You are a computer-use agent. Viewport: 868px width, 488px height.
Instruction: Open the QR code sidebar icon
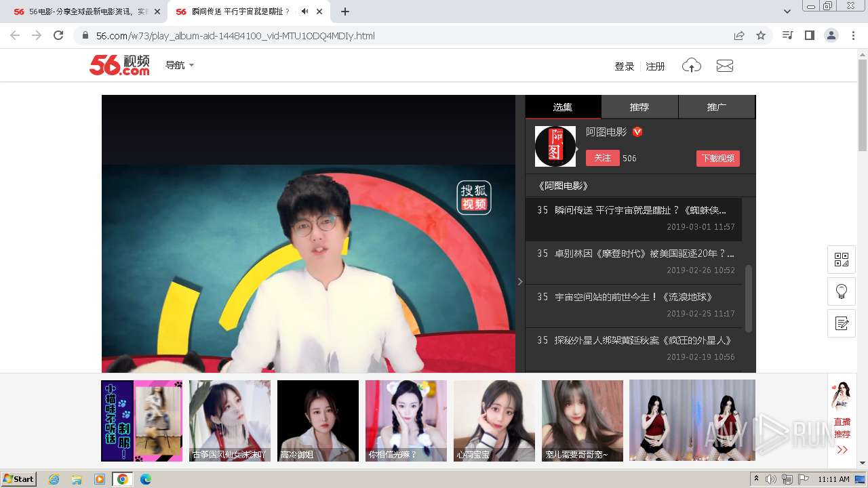tap(842, 260)
